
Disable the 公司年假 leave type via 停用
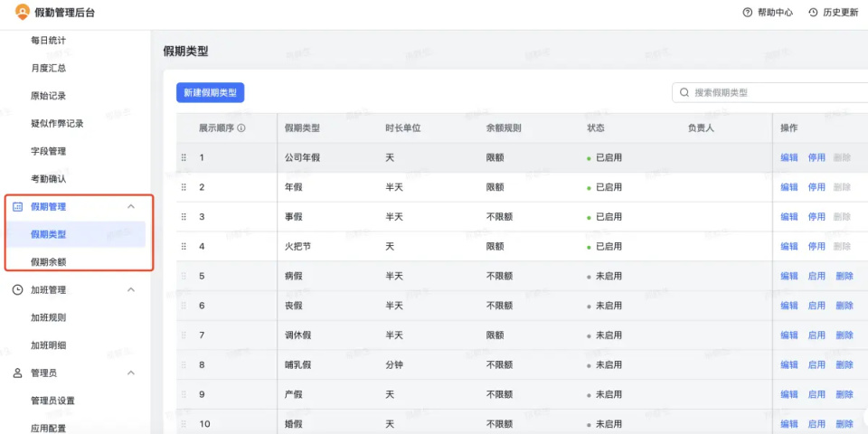[816, 157]
